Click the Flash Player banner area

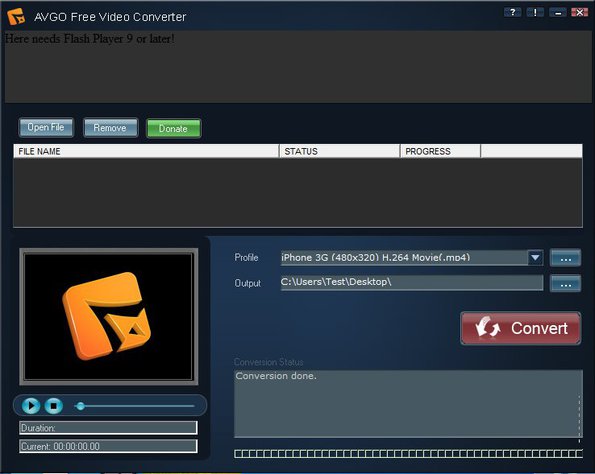(x=298, y=66)
